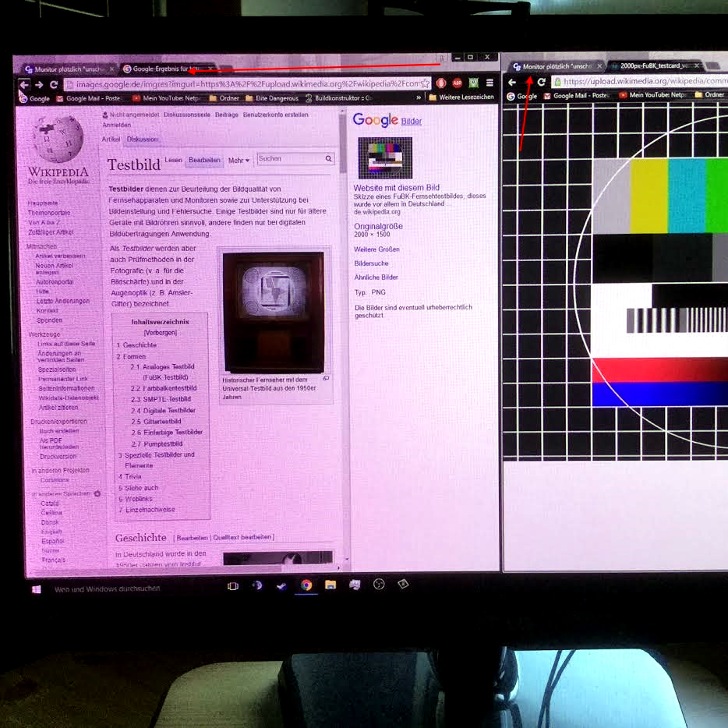Open the Windows Start button
This screenshot has height=728, width=728.
36,589
